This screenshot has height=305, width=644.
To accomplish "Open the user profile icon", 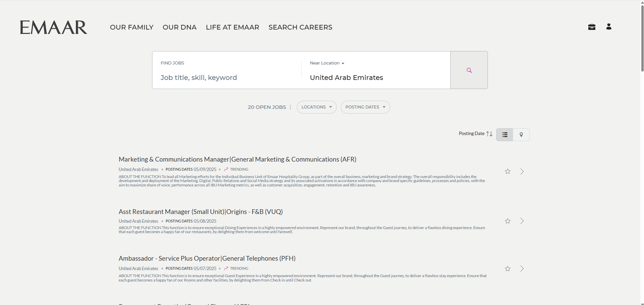I will pyautogui.click(x=609, y=27).
